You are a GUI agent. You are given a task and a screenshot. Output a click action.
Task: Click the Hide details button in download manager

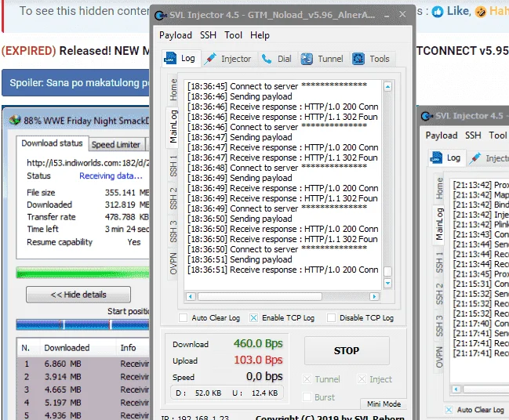click(x=78, y=295)
